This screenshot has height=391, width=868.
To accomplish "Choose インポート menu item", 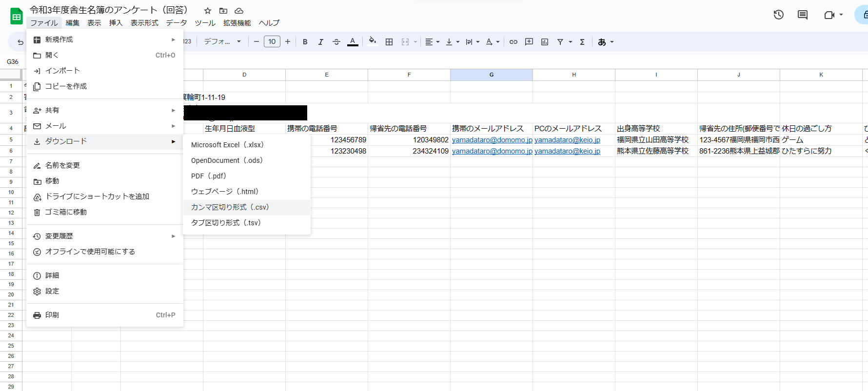I will point(105,71).
